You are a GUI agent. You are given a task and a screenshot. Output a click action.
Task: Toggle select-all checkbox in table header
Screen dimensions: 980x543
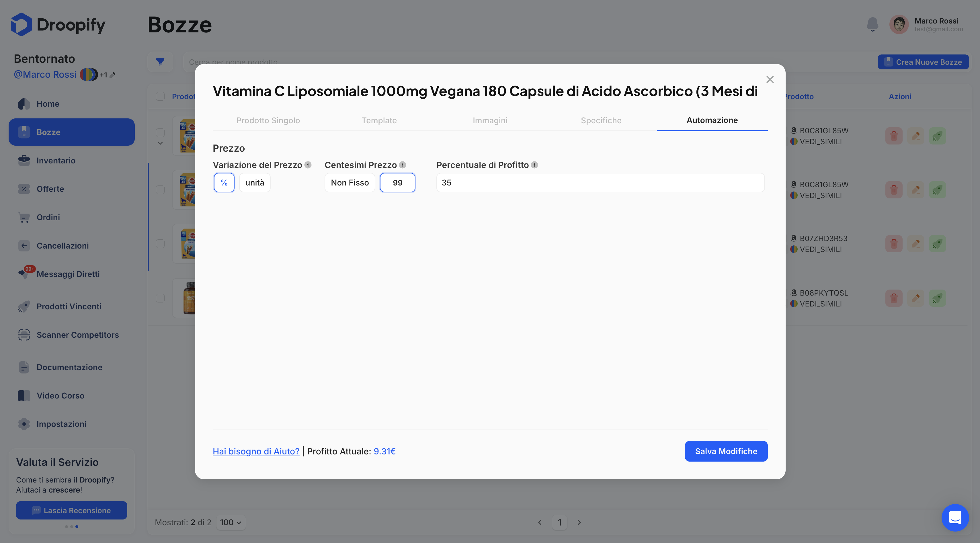click(160, 96)
